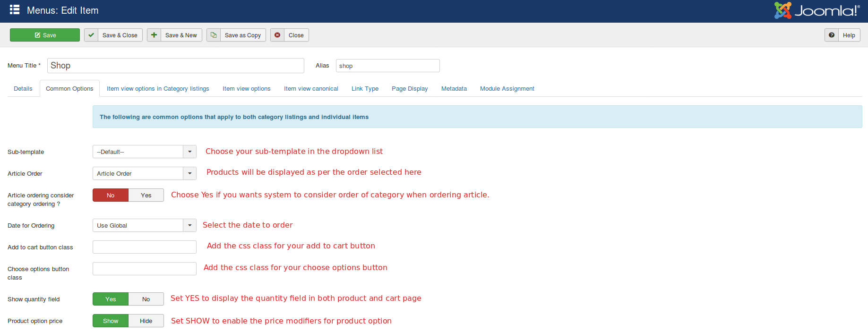Click the question mark Help icon
868x332 pixels.
(x=832, y=35)
